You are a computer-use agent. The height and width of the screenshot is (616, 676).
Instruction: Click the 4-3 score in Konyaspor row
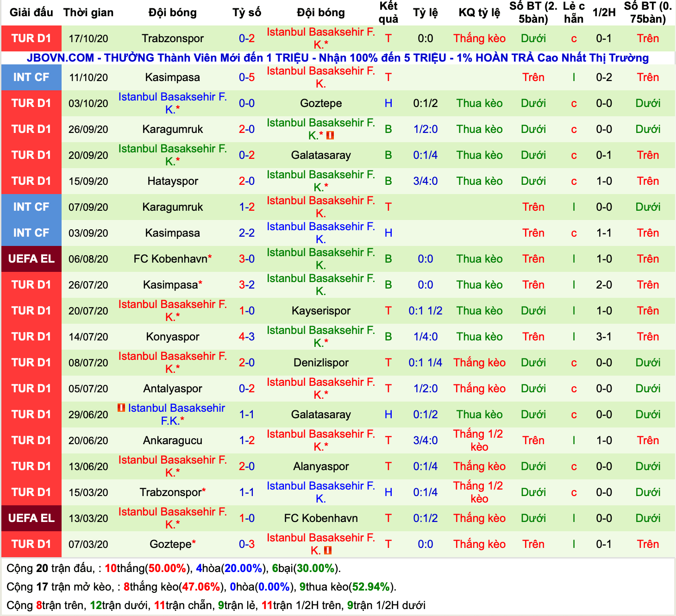pyautogui.click(x=247, y=337)
